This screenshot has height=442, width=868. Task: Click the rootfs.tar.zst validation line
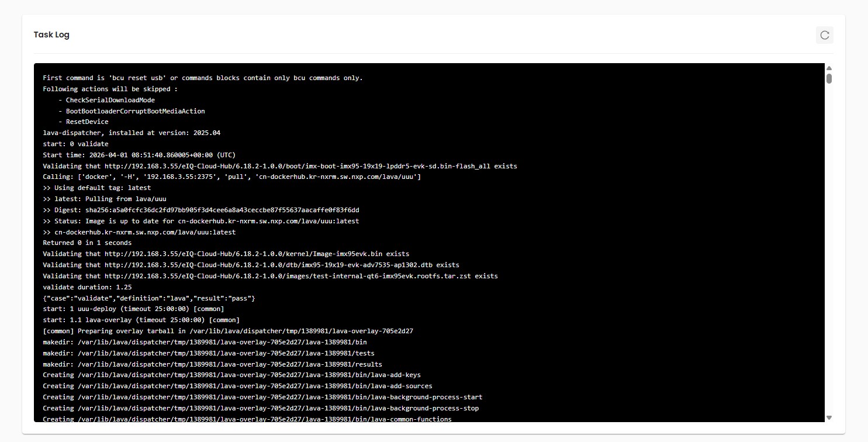point(270,276)
